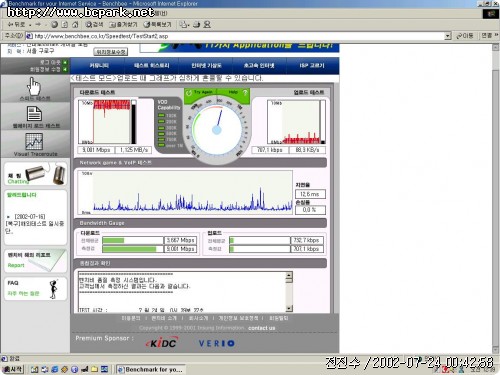The width and height of the screenshot is (500, 375).
Task: Click the yellow folder quick launch icon
Action: click(x=94, y=369)
